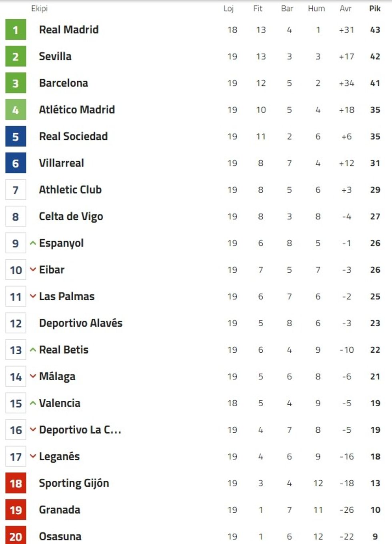Click Villarreal's 31 points value
This screenshot has height=544, width=392.
[375, 163]
